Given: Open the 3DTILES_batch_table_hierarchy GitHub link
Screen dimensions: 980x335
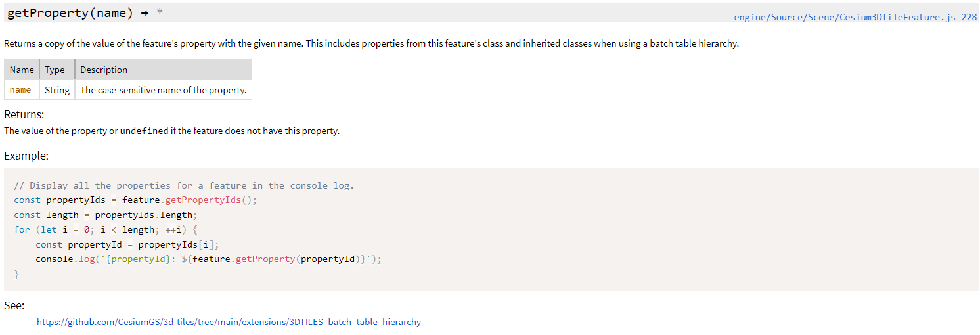Looking at the screenshot, I should point(229,322).
